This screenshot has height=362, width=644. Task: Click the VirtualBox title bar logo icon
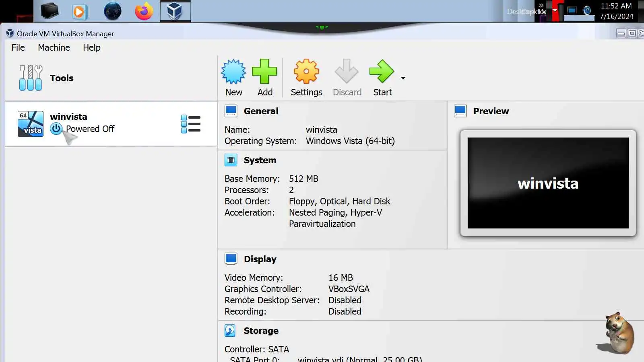coord(10,33)
